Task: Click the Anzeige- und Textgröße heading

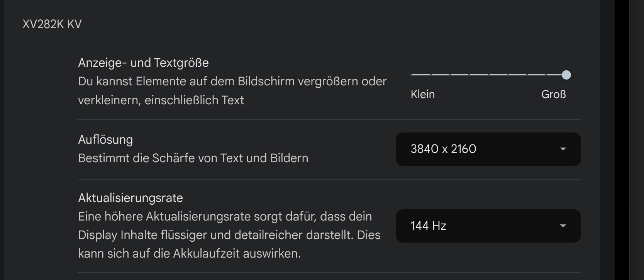Action: [x=143, y=63]
